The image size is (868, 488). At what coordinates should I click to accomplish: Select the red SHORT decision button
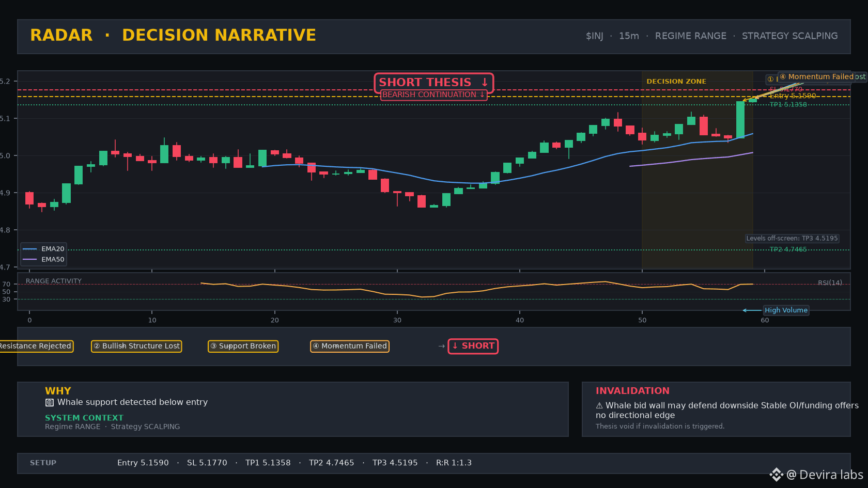tap(473, 346)
